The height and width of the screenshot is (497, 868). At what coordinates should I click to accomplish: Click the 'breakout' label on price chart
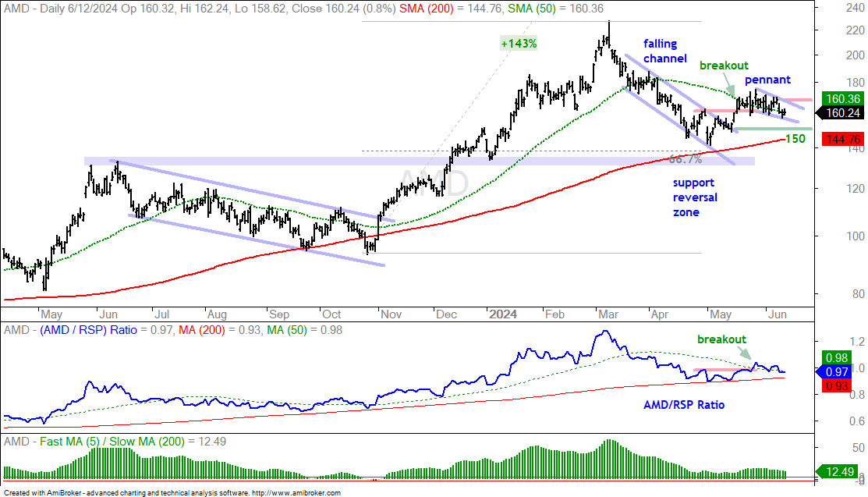click(724, 66)
